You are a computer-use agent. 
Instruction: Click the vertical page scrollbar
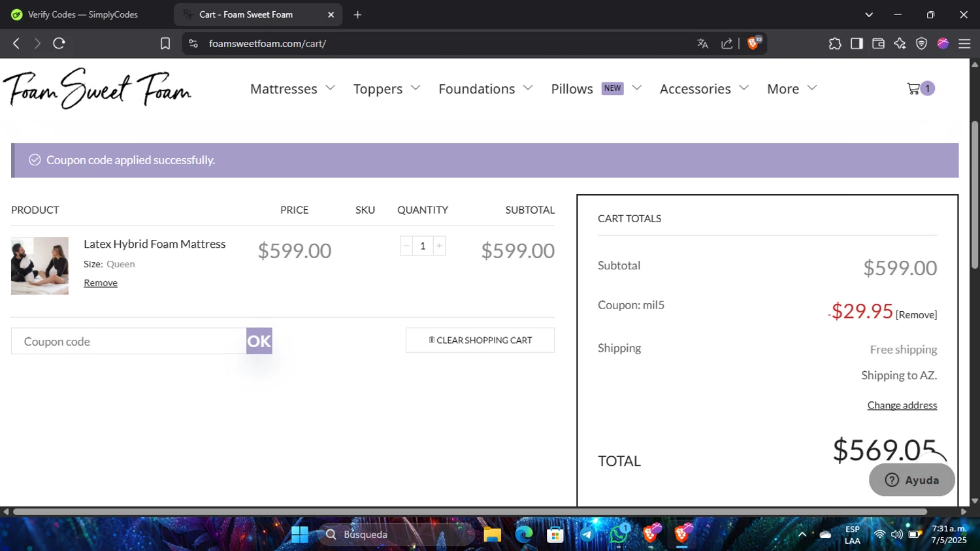(975, 195)
